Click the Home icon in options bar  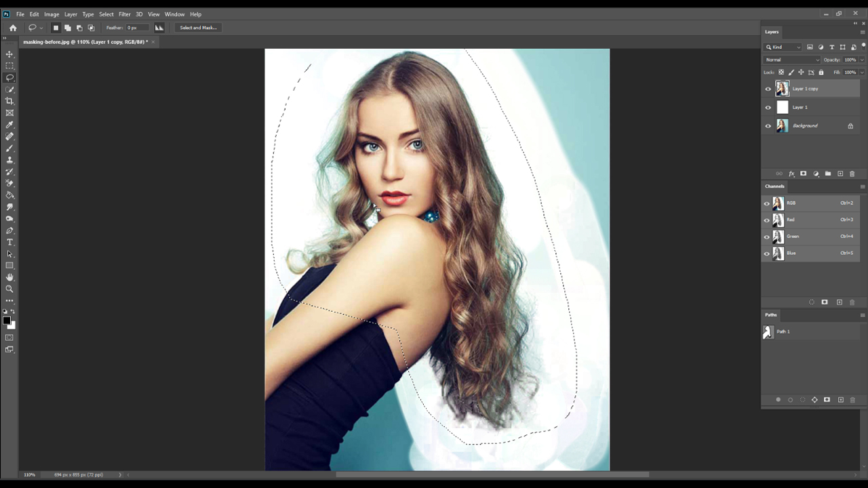pyautogui.click(x=13, y=28)
